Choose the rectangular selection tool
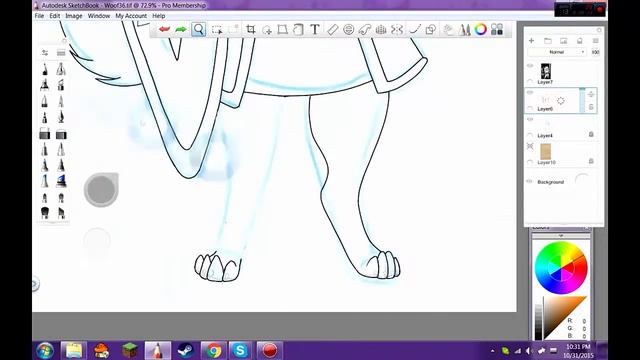Viewport: 640px width, 360px height. pos(217,30)
